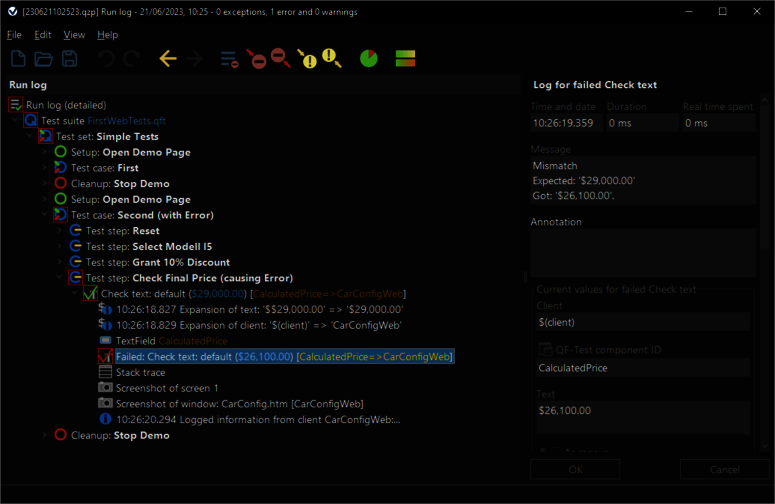
Task: Expand the Test step: Reset node
Action: (59, 231)
